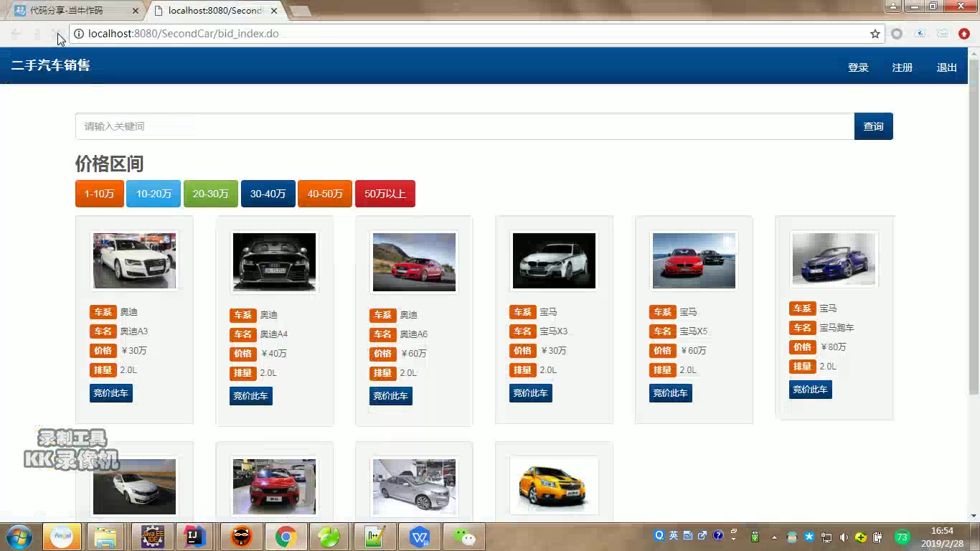Click the 英 input method indicator
The height and width of the screenshot is (551, 980).
674,535
